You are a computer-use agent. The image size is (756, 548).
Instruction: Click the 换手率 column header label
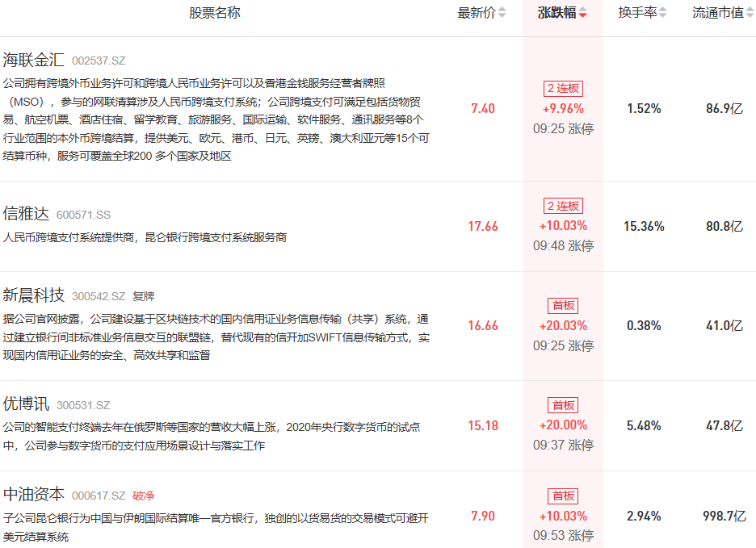pos(638,13)
